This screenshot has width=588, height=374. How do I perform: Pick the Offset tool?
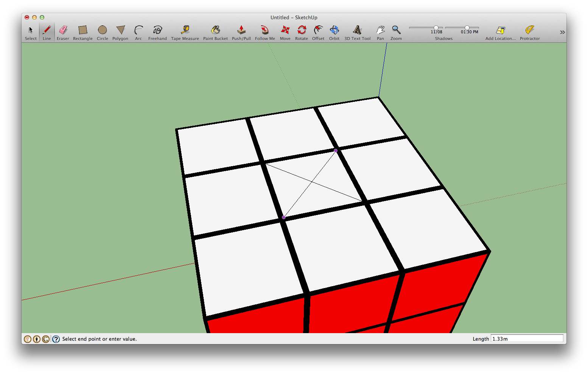pos(318,33)
